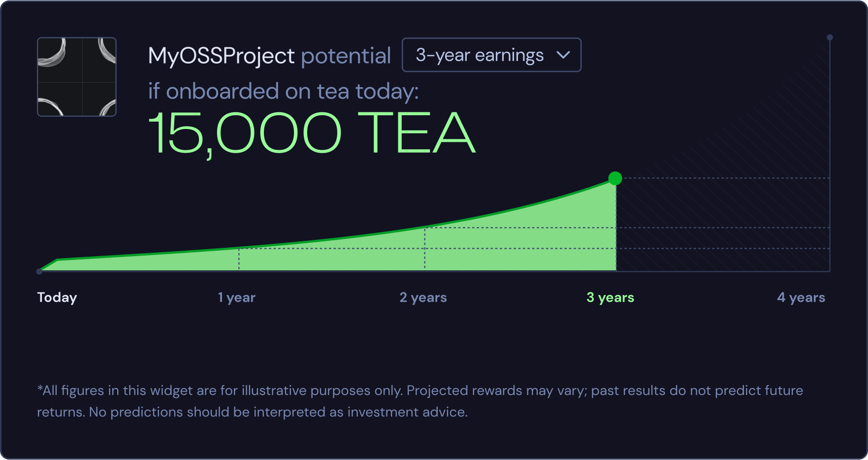
Task: Expand the earnings timeframe selector chevron
Action: point(564,55)
